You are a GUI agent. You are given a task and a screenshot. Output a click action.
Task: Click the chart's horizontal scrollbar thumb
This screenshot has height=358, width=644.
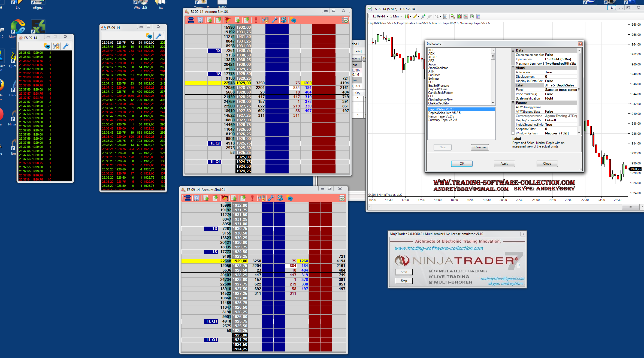click(630, 207)
